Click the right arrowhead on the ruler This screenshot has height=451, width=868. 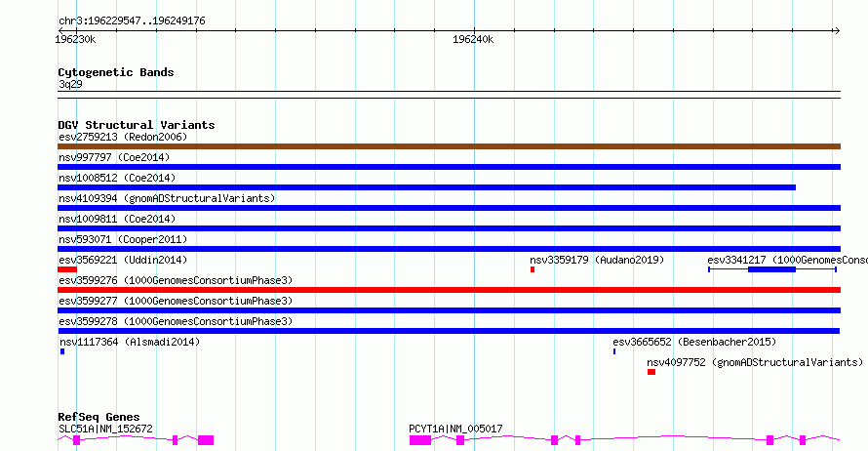coord(837,31)
